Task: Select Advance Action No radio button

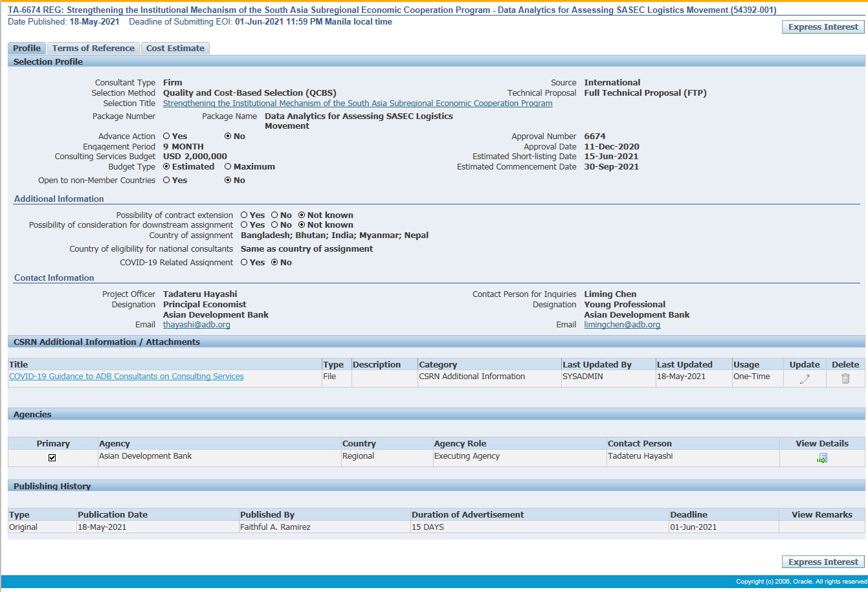Action: coord(228,137)
